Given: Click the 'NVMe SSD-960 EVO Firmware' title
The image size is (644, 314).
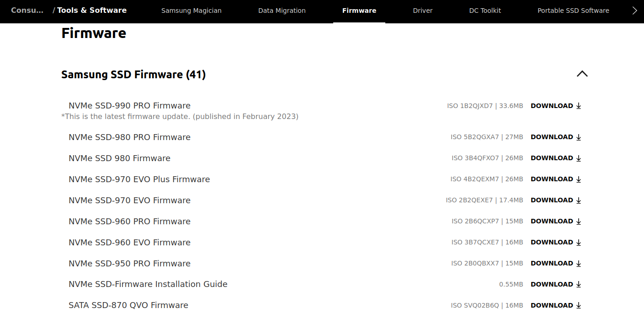Looking at the screenshot, I should pos(129,243).
